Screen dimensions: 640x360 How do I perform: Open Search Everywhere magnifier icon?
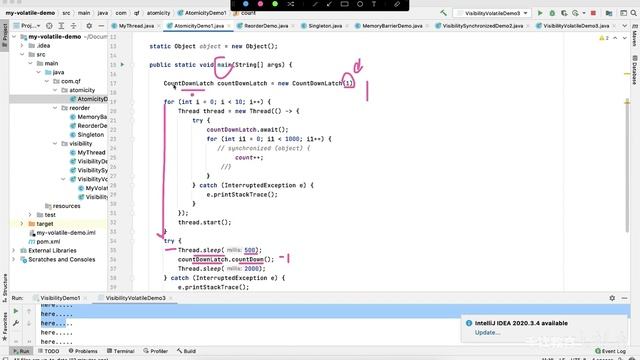tap(633, 13)
